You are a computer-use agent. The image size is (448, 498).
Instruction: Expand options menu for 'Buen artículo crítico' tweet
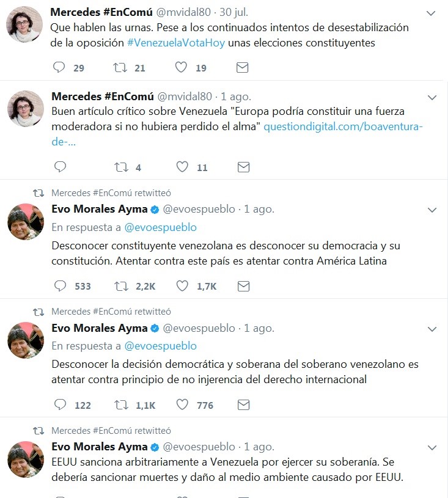click(x=431, y=97)
